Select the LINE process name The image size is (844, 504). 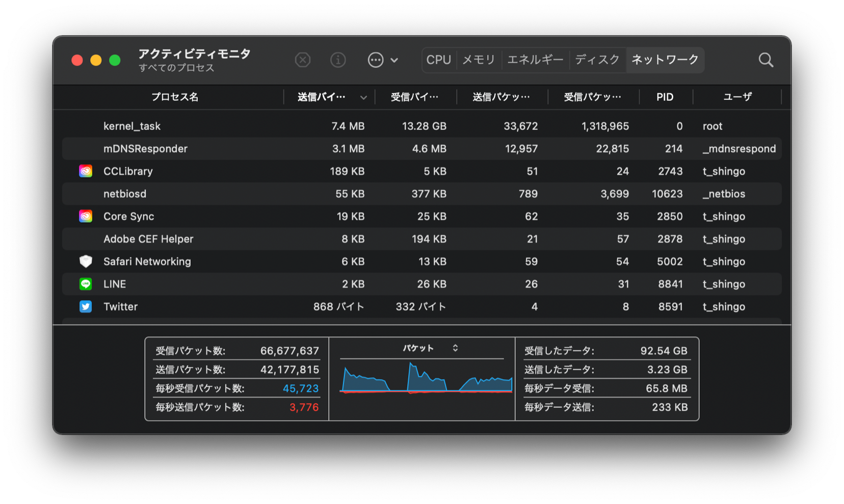coord(115,284)
